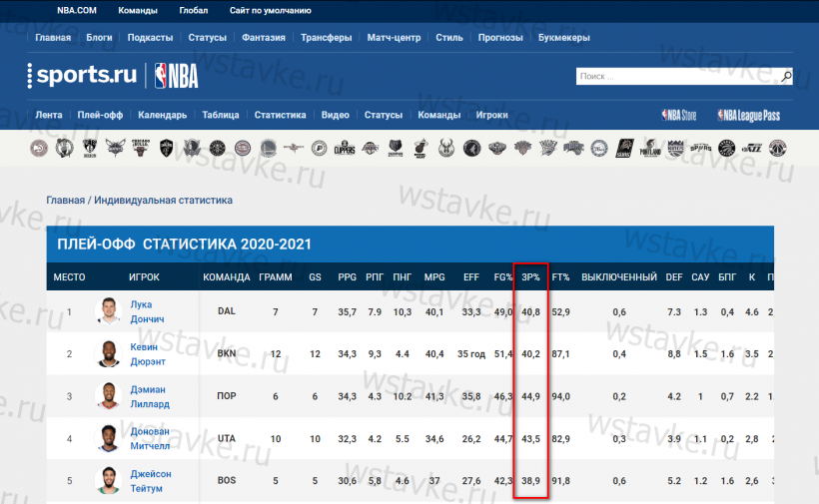
Task: Switch to Игроки tab
Action: (492, 115)
